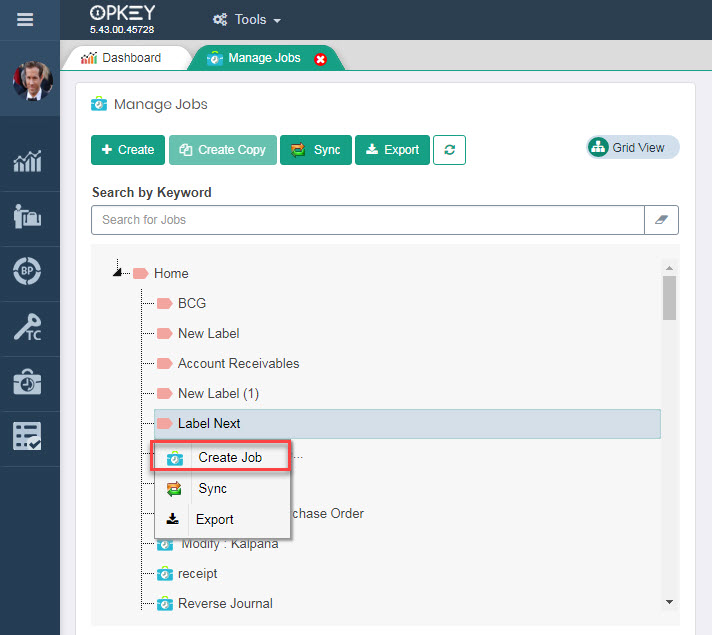
Task: Click the Search for Jobs field
Action: pyautogui.click(x=367, y=220)
